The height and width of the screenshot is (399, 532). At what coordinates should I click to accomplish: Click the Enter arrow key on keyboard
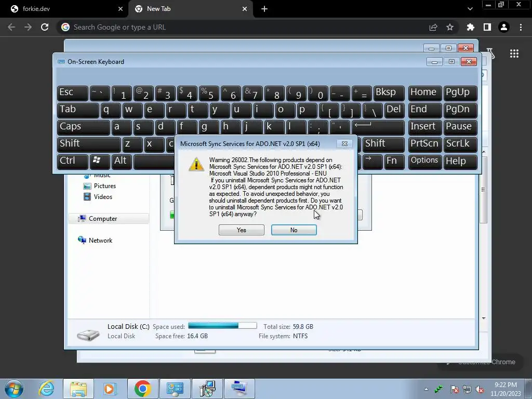click(x=378, y=127)
